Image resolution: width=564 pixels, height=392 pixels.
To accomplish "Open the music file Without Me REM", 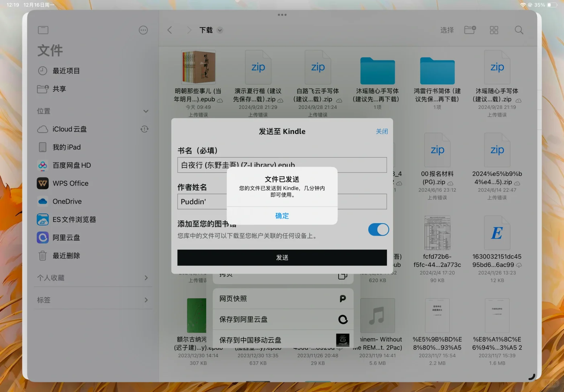I will [377, 315].
